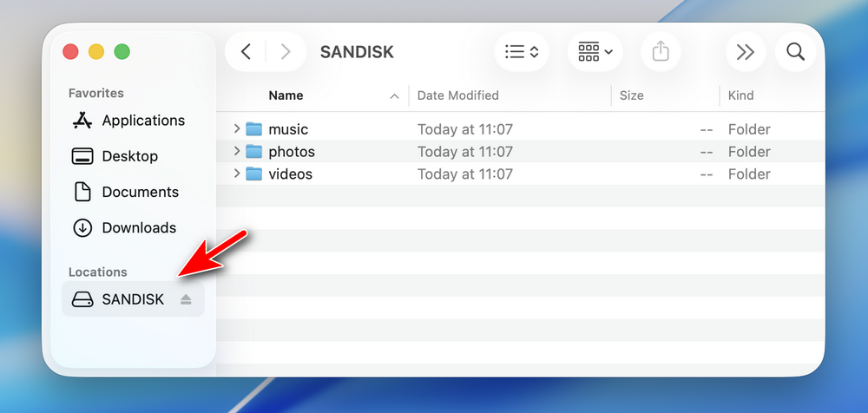Click the back navigation arrow
This screenshot has height=413, width=868.
246,52
